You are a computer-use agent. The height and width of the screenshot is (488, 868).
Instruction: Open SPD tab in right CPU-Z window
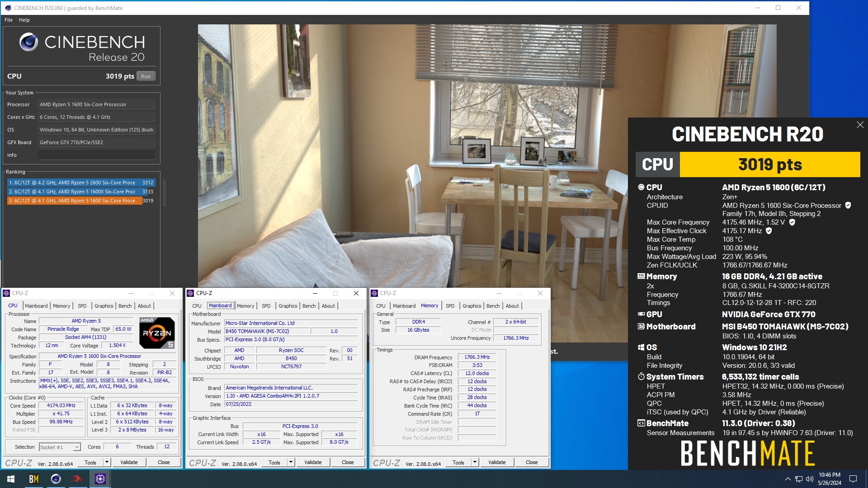pyautogui.click(x=450, y=306)
